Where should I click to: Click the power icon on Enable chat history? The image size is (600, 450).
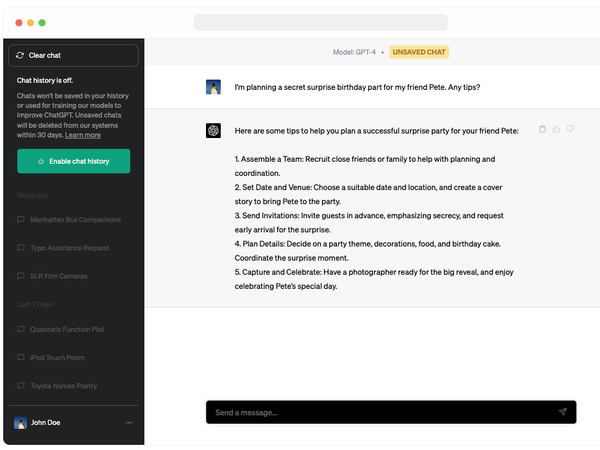(x=41, y=161)
